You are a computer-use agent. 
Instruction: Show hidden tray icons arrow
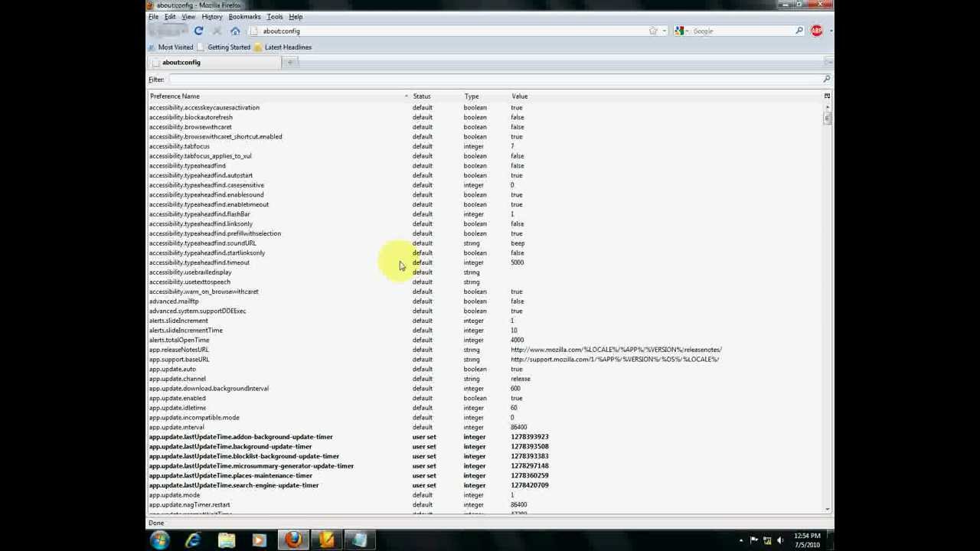click(x=740, y=541)
